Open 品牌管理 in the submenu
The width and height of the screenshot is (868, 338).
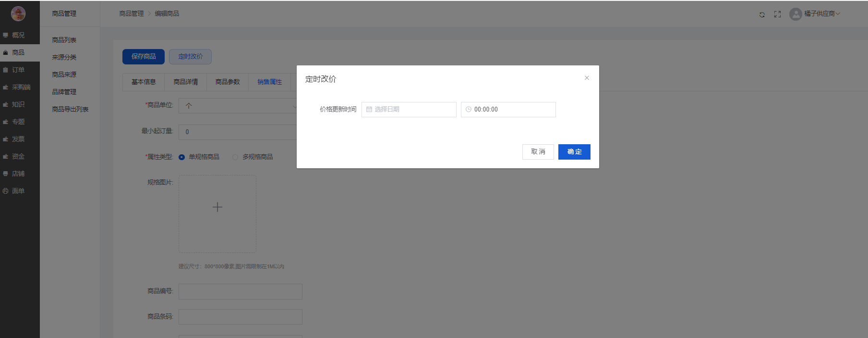[64, 92]
